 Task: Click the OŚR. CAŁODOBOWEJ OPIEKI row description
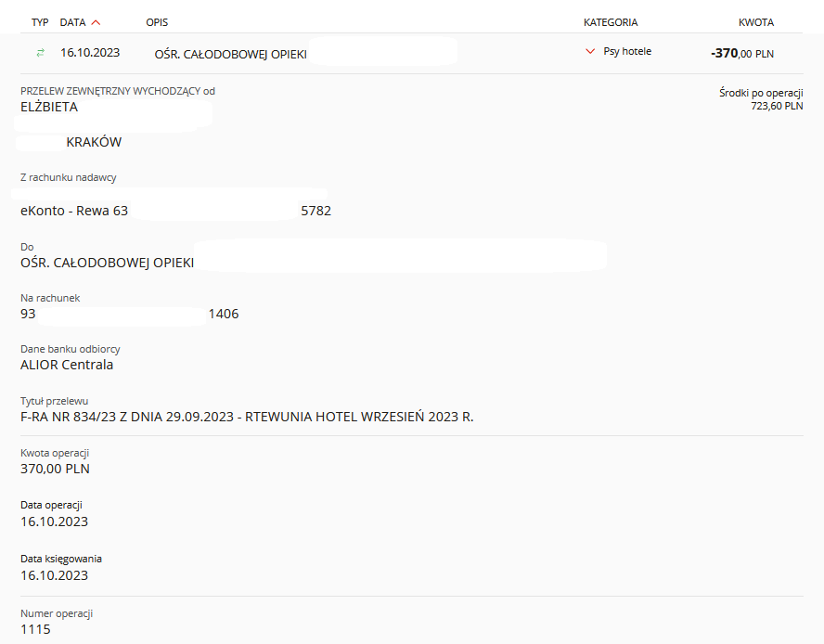click(x=231, y=54)
